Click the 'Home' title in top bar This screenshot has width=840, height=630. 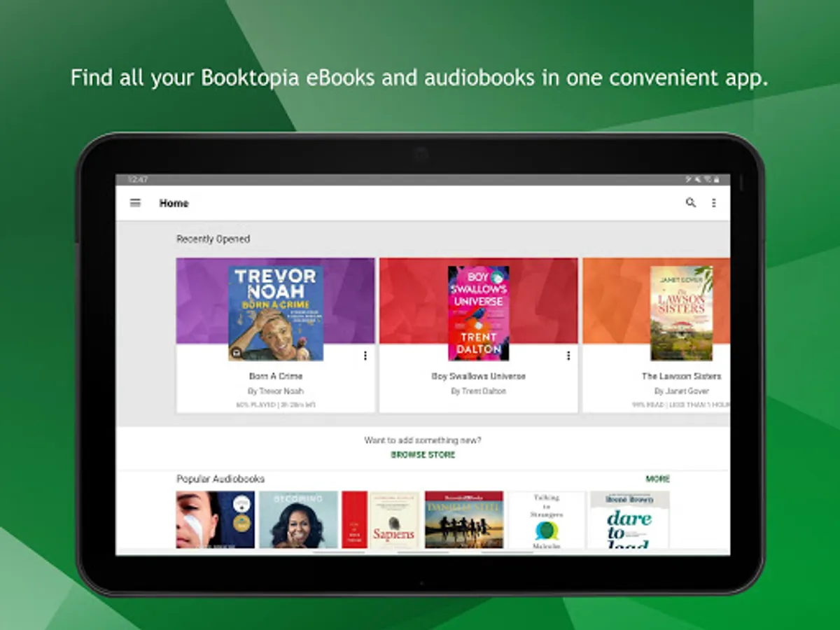click(x=174, y=203)
